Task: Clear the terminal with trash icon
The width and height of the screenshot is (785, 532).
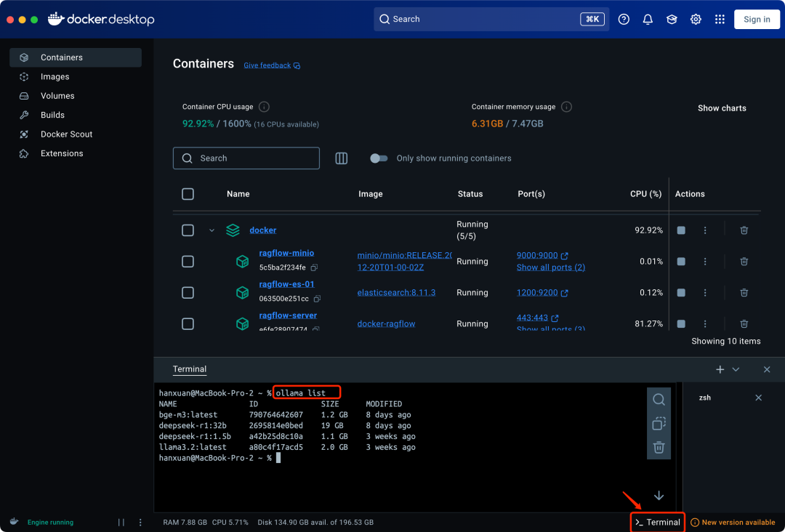Action: click(x=659, y=447)
